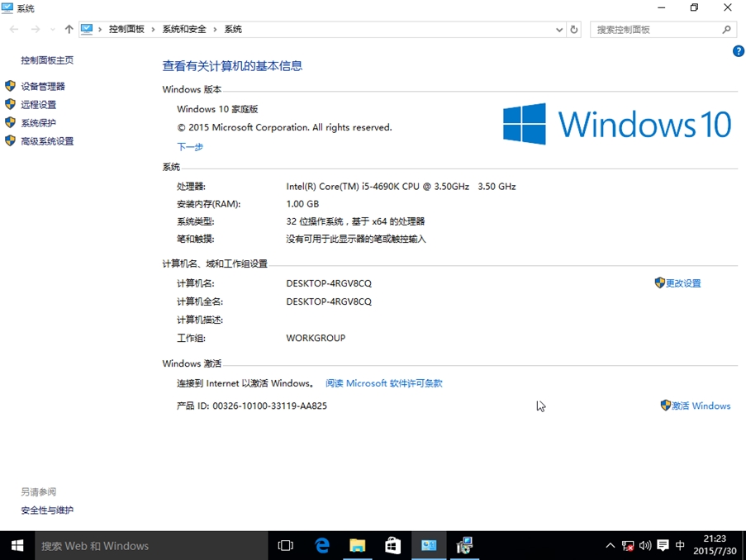Screen dimensions: 746x560
Task: Select 系统和安全 breadcrumb item
Action: (184, 30)
